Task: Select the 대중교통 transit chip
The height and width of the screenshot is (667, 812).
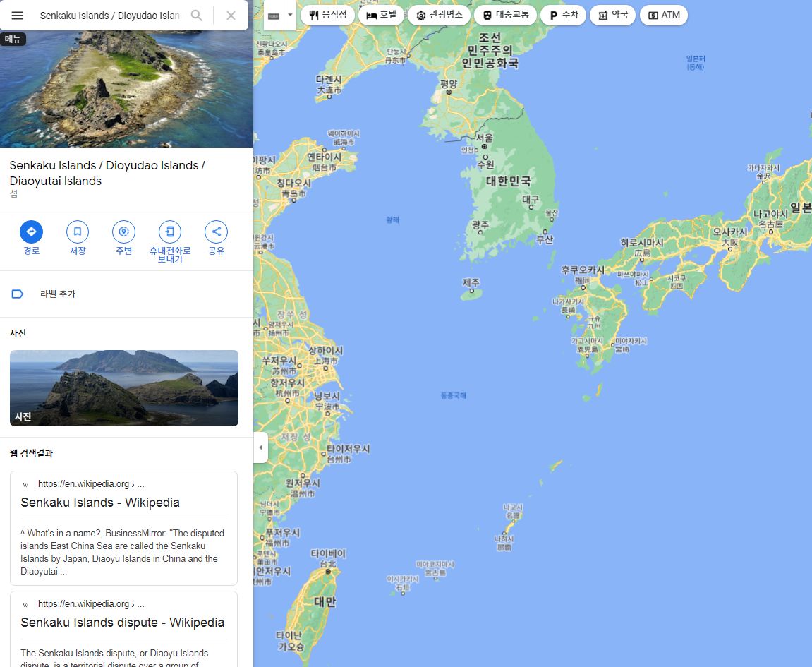Action: coord(505,15)
